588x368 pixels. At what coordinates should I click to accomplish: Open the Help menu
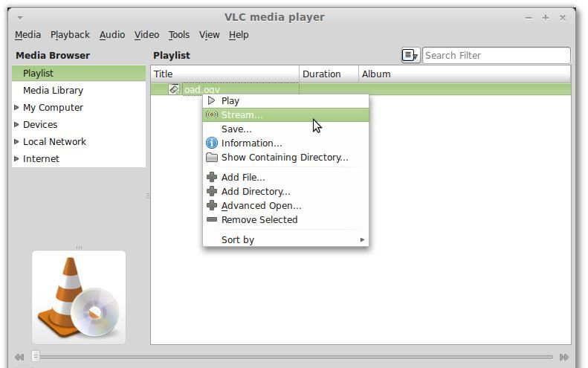coord(239,35)
